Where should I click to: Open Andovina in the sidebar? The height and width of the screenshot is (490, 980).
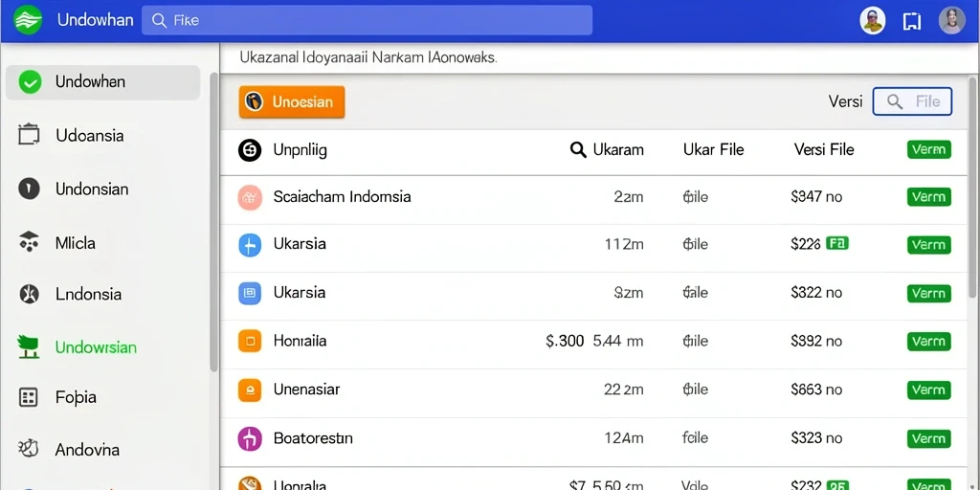coord(87,450)
